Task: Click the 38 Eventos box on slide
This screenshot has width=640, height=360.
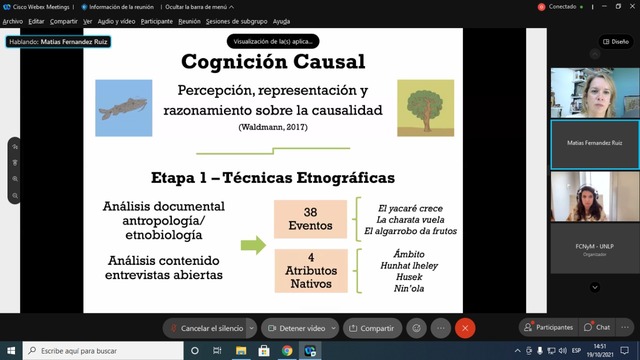Action: 311,219
